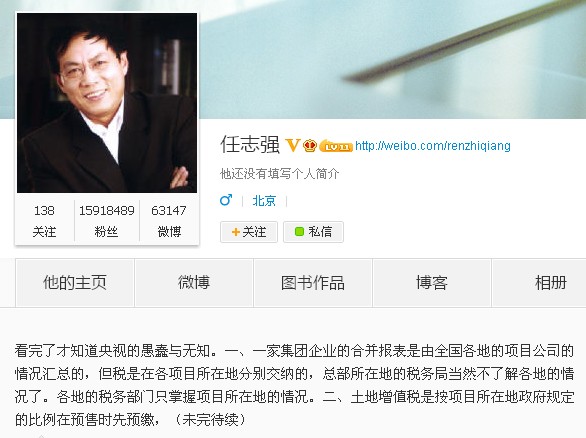
Task: Click the orange plus icon on 关注 button
Action: click(235, 232)
